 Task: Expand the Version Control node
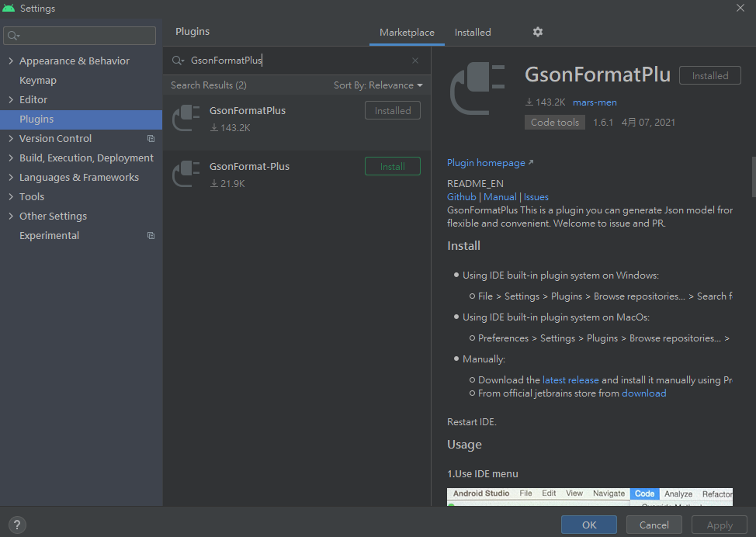pyautogui.click(x=11, y=138)
